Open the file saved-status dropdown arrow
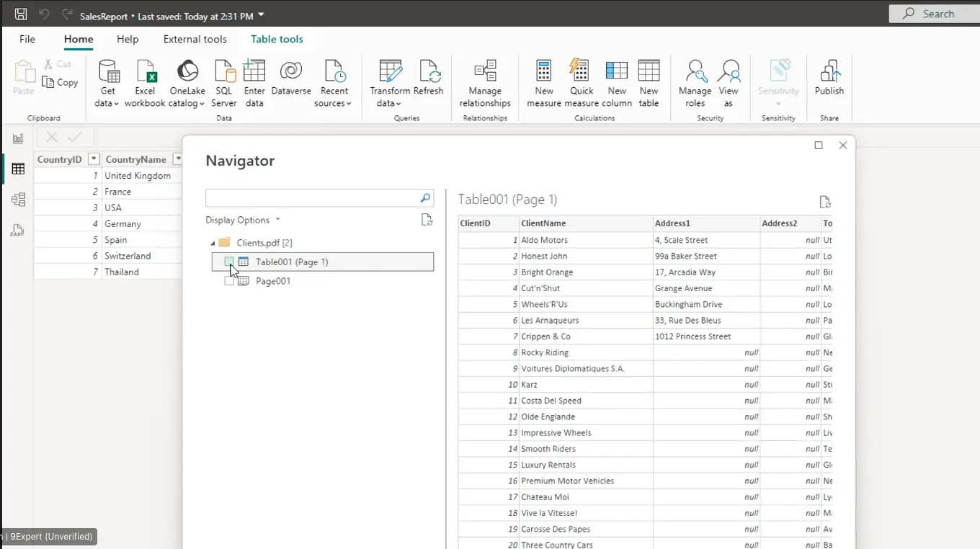Screen dimensions: 980x549 click(x=261, y=14)
